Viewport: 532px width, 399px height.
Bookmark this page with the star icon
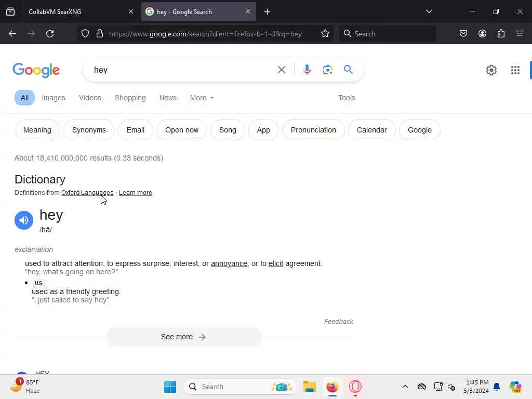pos(325,34)
